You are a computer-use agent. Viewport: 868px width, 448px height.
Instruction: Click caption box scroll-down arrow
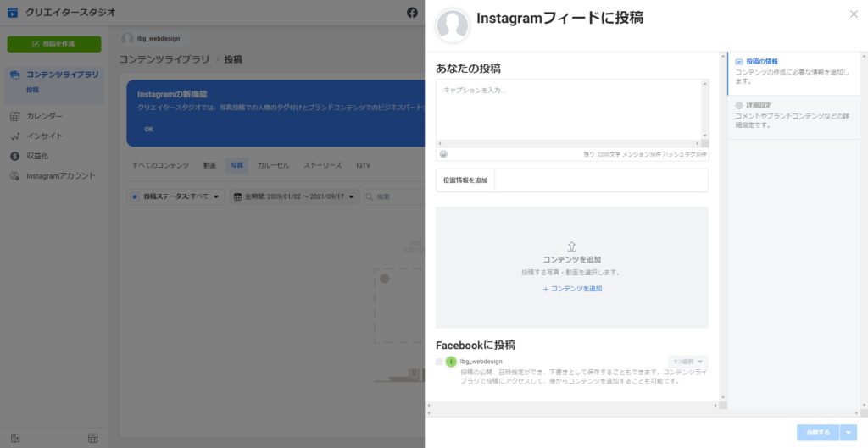point(705,136)
